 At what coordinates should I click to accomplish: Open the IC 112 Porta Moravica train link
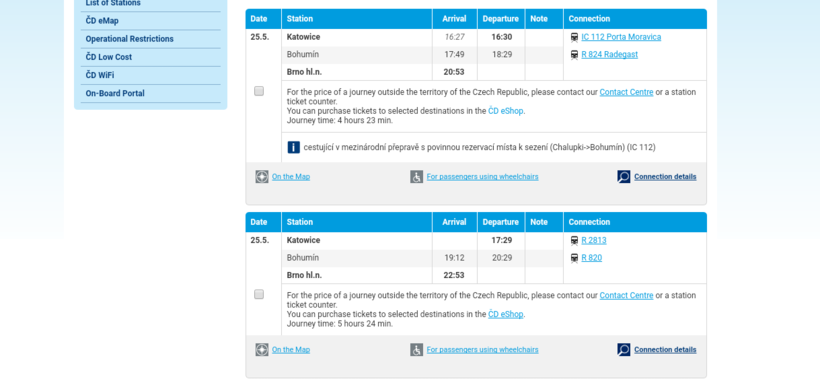[x=621, y=37]
